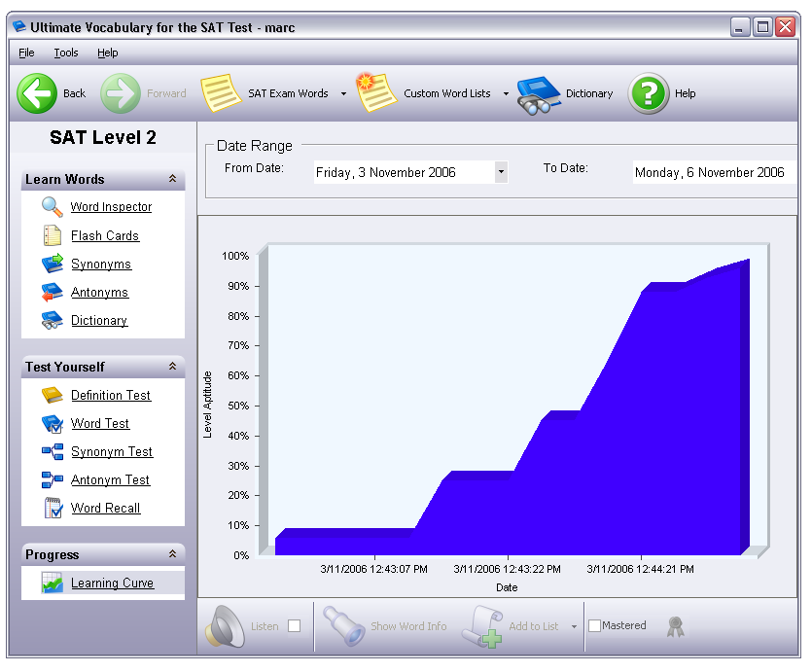
Task: Click the Learning Curve chart icon
Action: 53,583
